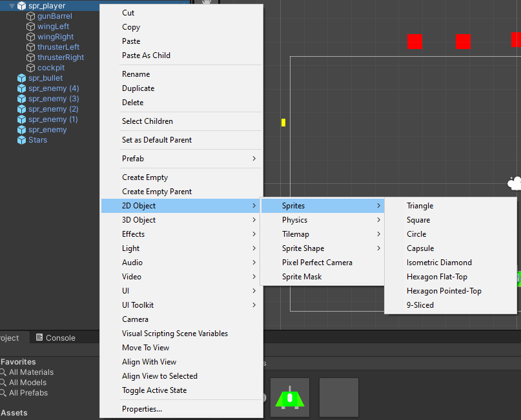Choose Toggle Active State in context menu

(154, 390)
